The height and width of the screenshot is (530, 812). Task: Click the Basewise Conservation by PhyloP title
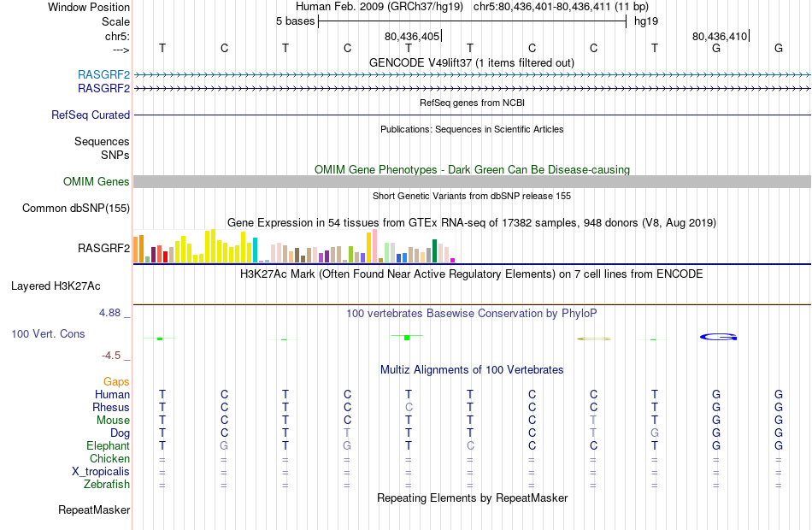click(x=472, y=314)
